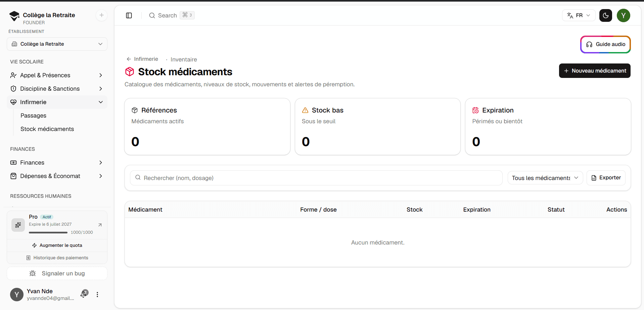Click the quota usage progress bar
The image size is (644, 310).
point(48,232)
